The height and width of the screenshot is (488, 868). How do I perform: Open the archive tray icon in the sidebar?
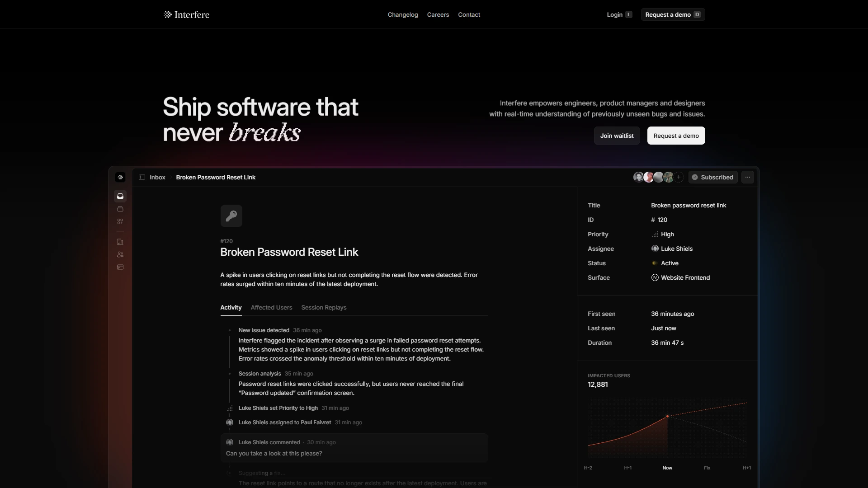click(120, 209)
